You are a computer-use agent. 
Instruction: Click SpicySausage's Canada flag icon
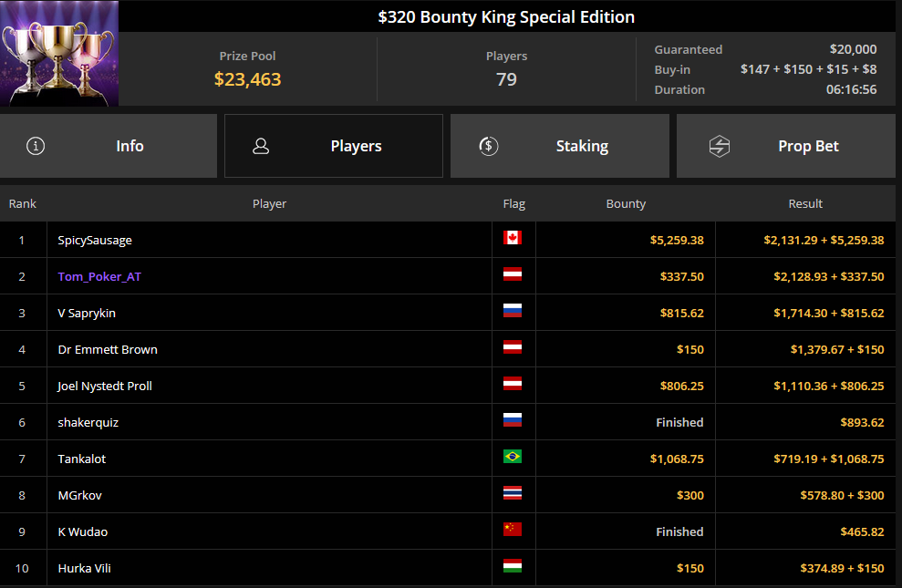click(513, 237)
